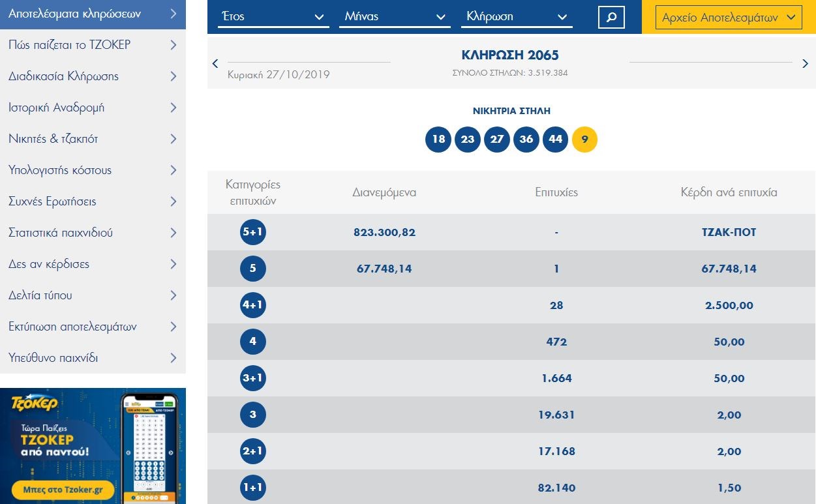Go to next draw with right arrow
Image resolution: width=816 pixels, height=504 pixels.
806,63
